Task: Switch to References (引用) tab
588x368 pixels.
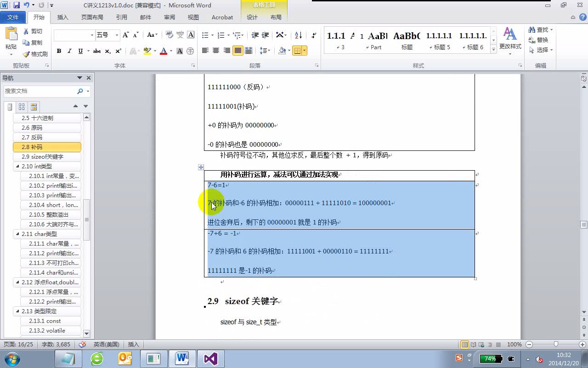Action: [121, 17]
